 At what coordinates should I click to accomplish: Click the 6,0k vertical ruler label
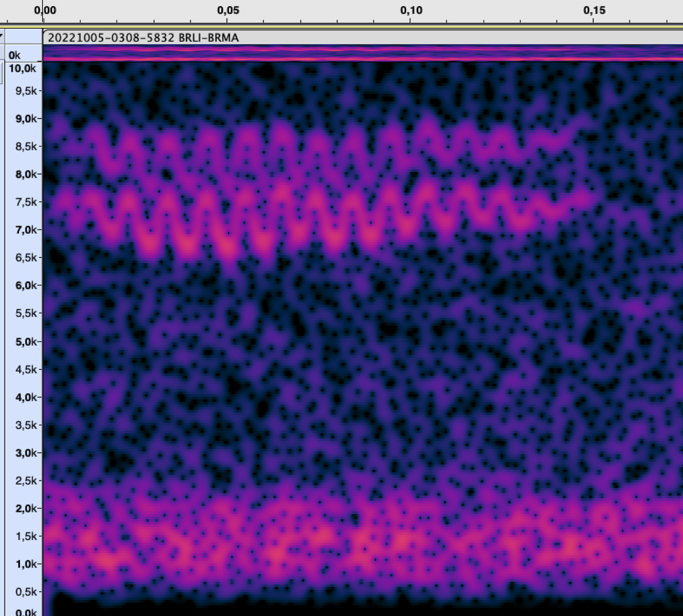click(25, 286)
